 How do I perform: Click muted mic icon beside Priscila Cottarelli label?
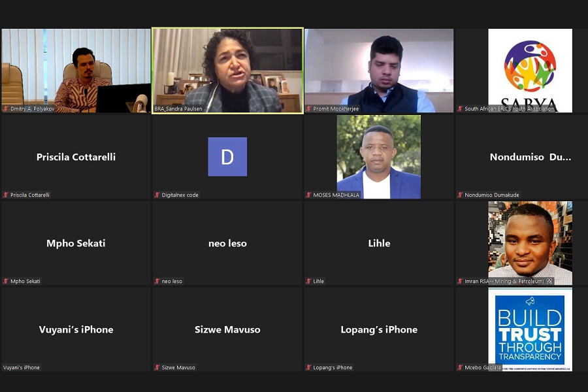click(6, 195)
